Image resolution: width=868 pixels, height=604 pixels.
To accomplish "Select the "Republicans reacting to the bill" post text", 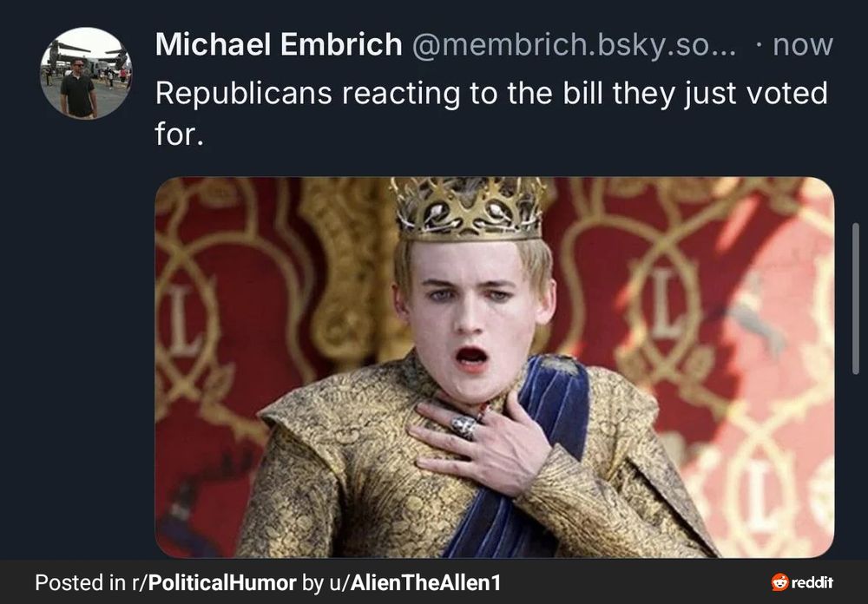I will point(491,113).
